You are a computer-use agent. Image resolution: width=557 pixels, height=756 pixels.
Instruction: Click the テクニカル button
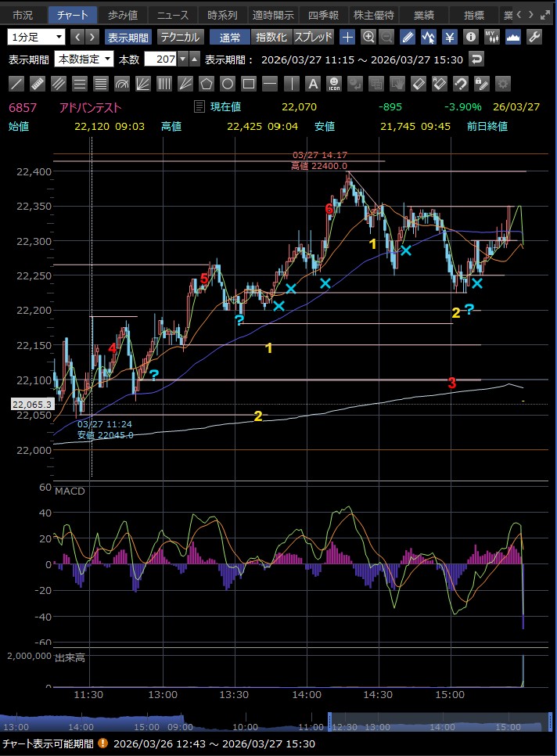[x=181, y=37]
